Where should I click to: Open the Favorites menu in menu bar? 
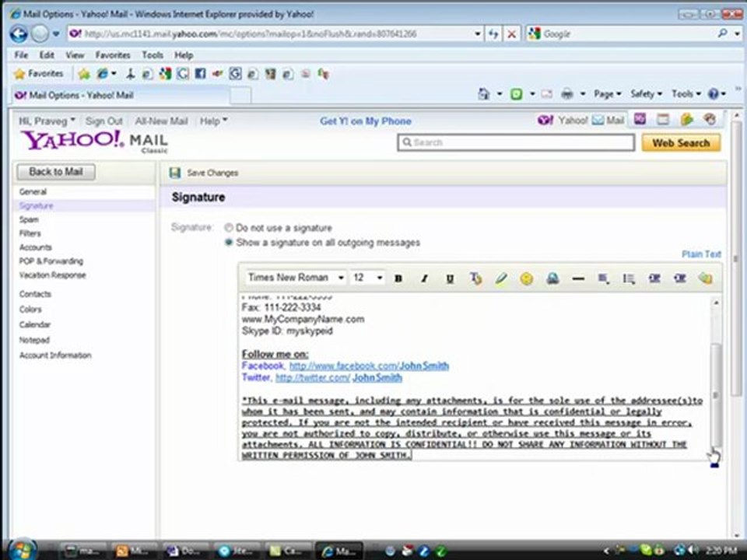(112, 55)
